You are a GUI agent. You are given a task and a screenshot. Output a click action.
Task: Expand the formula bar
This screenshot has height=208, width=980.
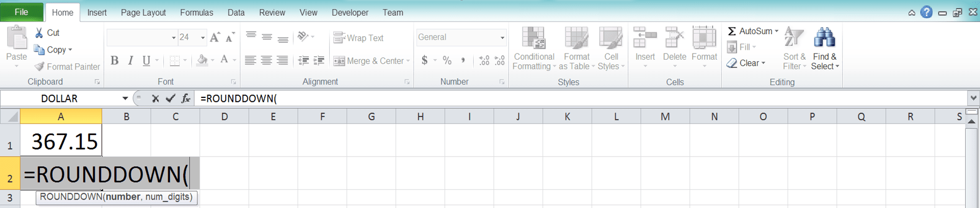pos(973,98)
